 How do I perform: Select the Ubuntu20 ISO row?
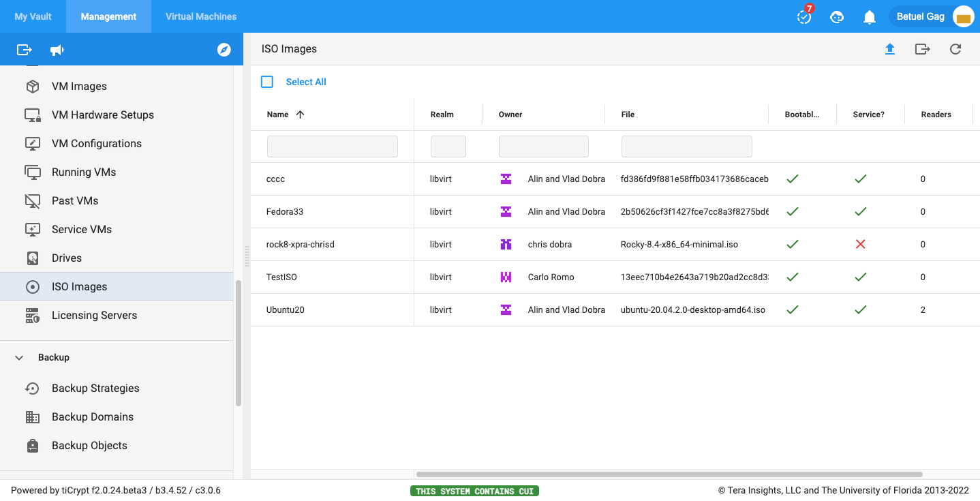pyautogui.click(x=286, y=309)
